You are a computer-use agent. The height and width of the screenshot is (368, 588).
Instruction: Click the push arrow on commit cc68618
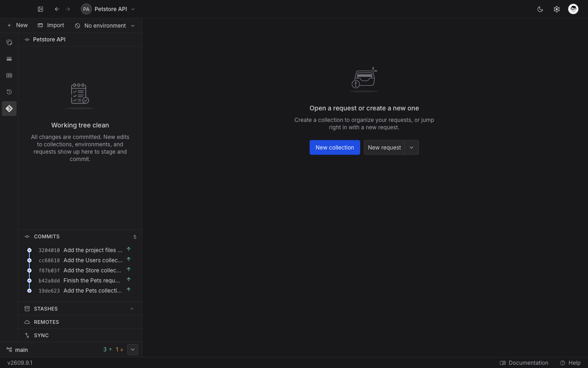(129, 259)
